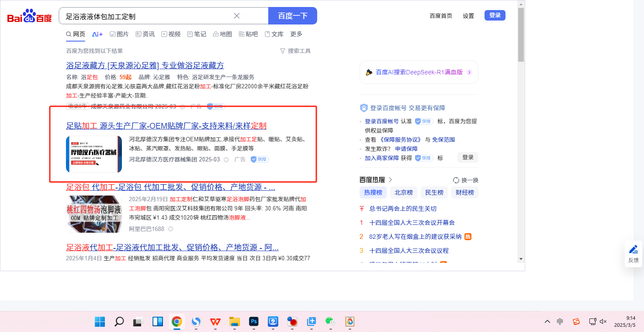Viewport: 644px width, 332px height.
Task: Select the 北京榜 hot list tab
Action: [403, 192]
